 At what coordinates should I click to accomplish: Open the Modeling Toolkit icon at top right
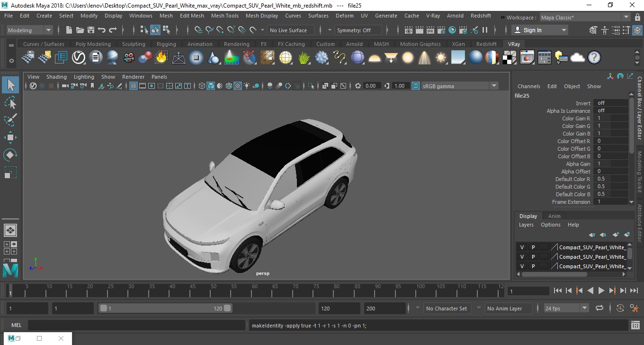pyautogui.click(x=593, y=30)
